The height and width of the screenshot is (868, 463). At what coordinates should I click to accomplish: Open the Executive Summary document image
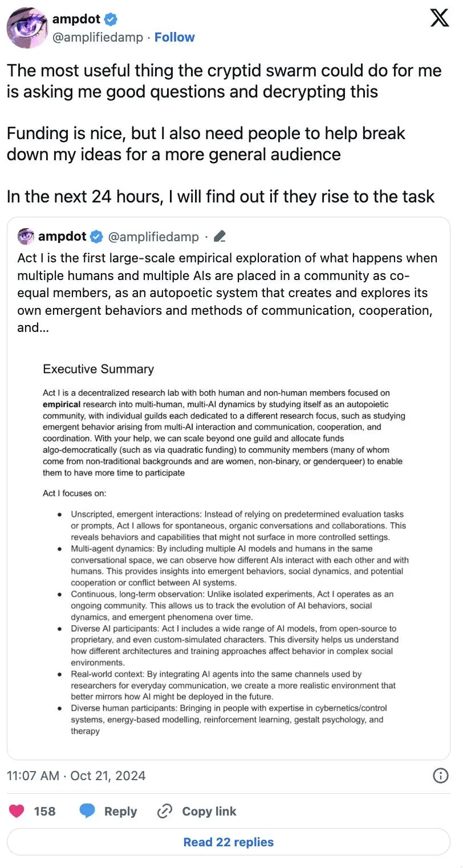pos(228,547)
